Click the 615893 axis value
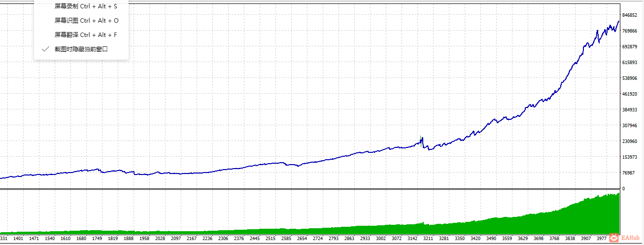The image size is (644, 245). click(630, 63)
